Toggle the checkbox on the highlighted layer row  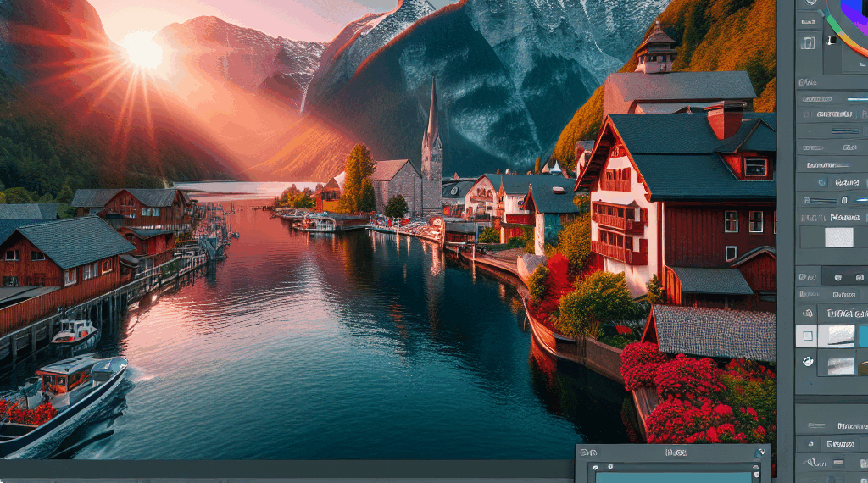coord(808,336)
